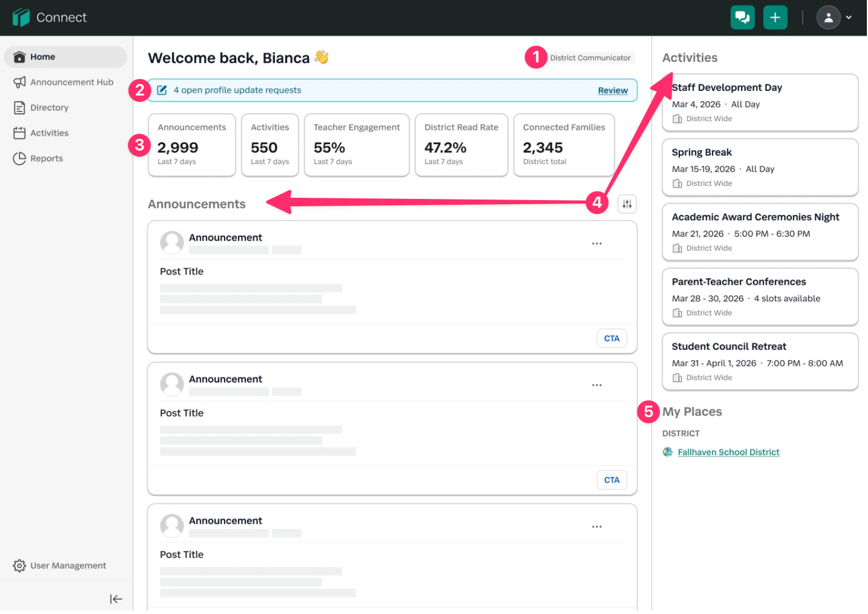
Task: Click the Connect logo icon
Action: pos(21,17)
